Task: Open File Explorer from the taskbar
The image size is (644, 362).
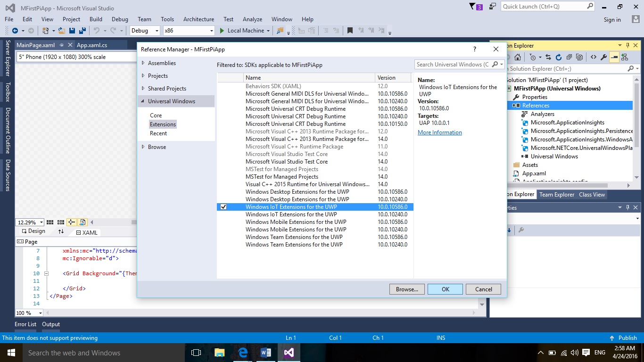Action: pos(220,353)
